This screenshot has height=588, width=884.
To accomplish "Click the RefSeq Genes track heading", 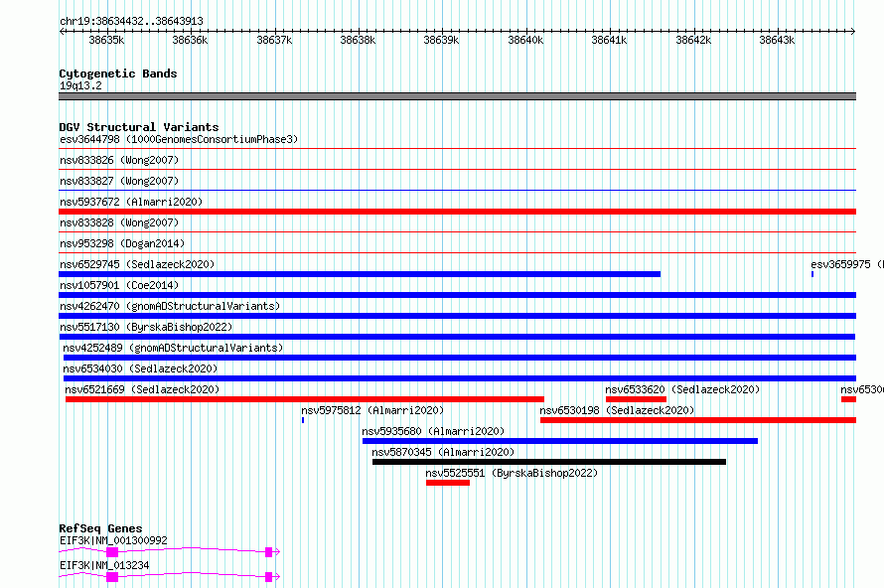I will [100, 528].
